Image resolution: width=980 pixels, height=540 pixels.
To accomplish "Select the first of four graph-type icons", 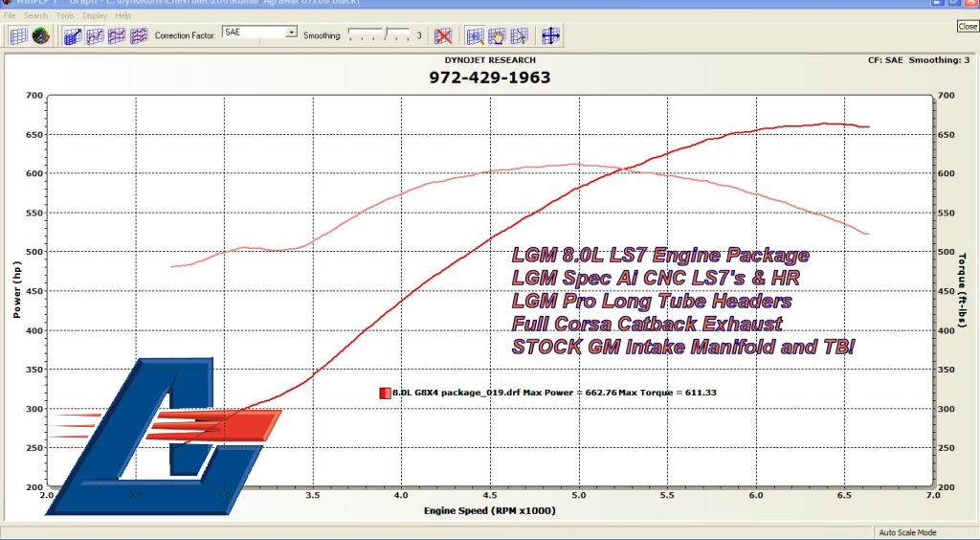I will coord(73,36).
